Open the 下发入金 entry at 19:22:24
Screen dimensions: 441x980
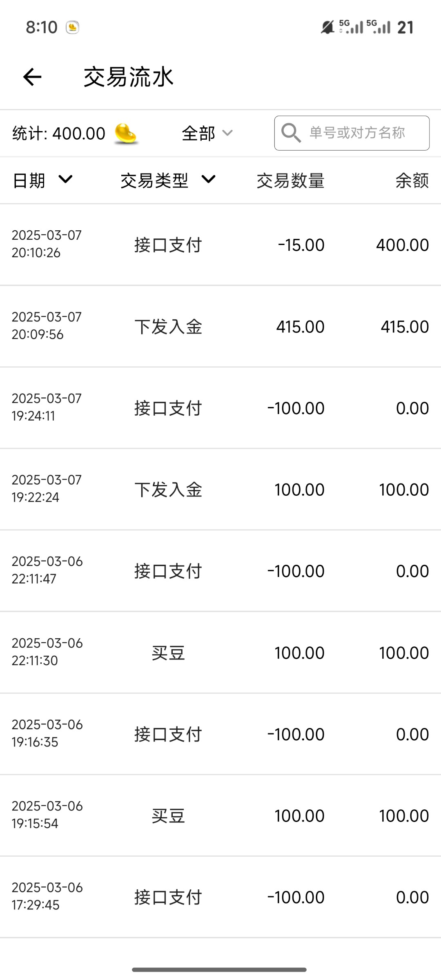220,489
